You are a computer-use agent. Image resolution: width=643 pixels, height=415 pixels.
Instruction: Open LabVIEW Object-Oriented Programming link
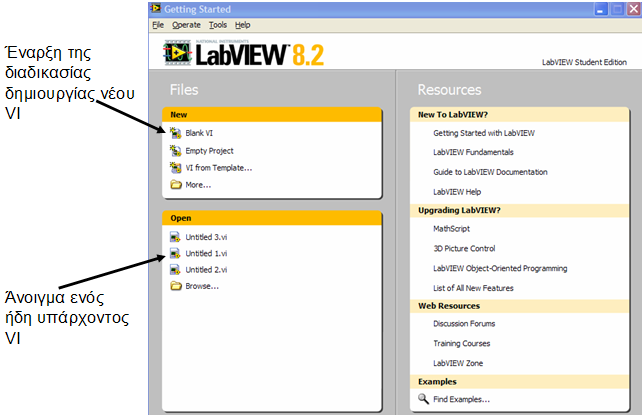(500, 269)
